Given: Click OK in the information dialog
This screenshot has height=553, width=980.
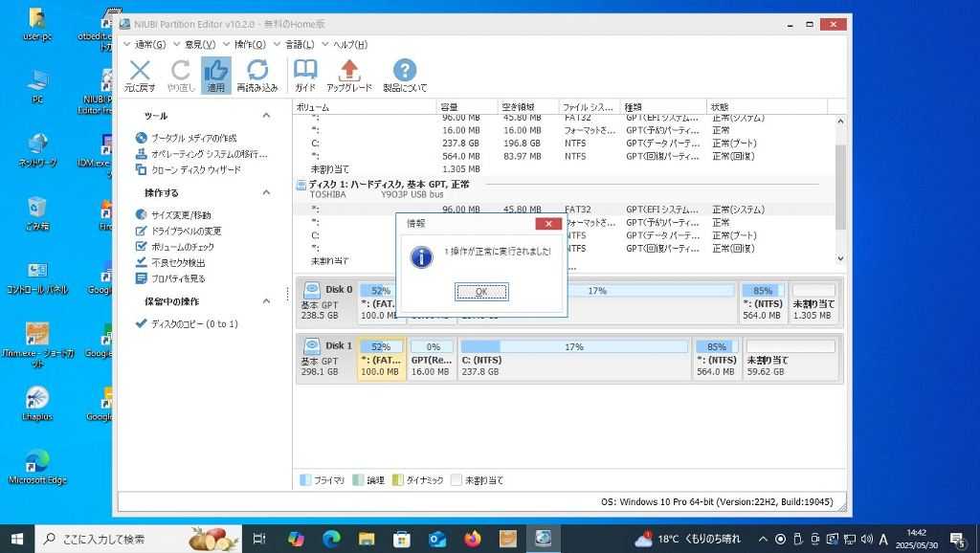Looking at the screenshot, I should click(481, 292).
